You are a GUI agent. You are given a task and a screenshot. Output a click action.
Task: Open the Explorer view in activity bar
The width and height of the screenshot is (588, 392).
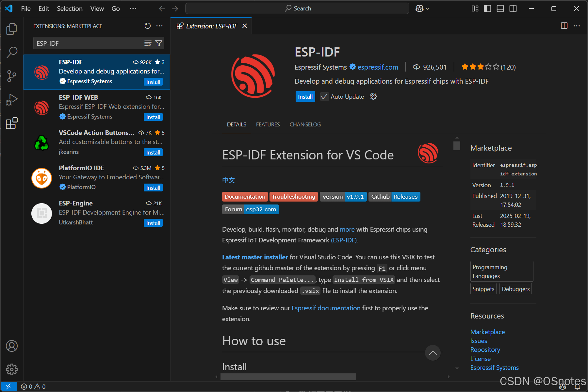[x=12, y=29]
